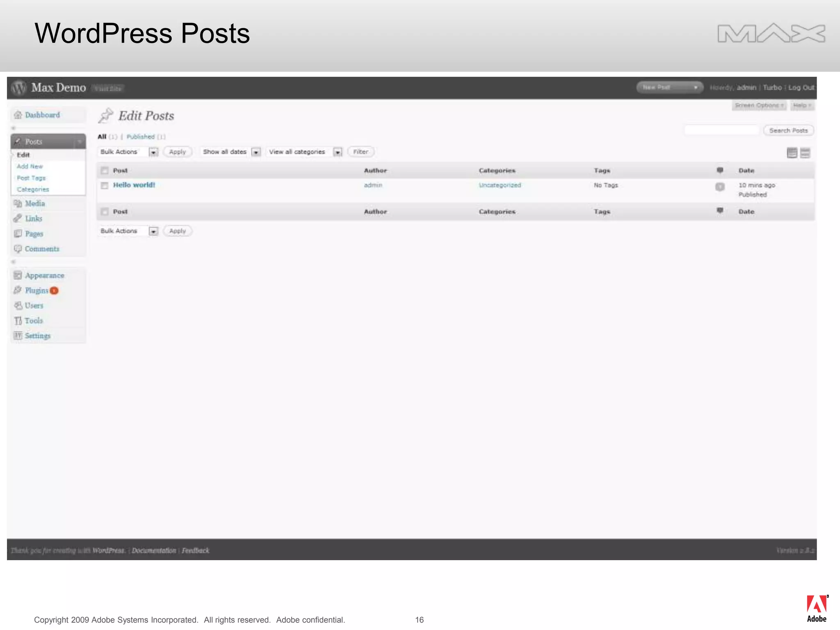Click the Turbo link

[772, 87]
